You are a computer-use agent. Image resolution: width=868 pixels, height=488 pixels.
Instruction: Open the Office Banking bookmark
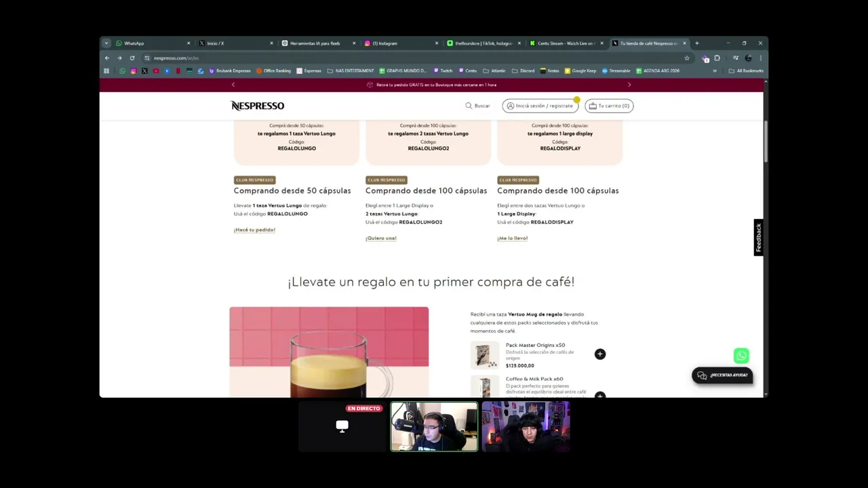click(273, 70)
